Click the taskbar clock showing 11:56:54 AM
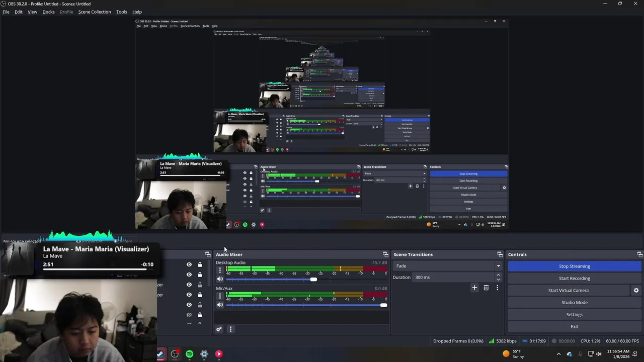644x362 pixels. pos(618,354)
